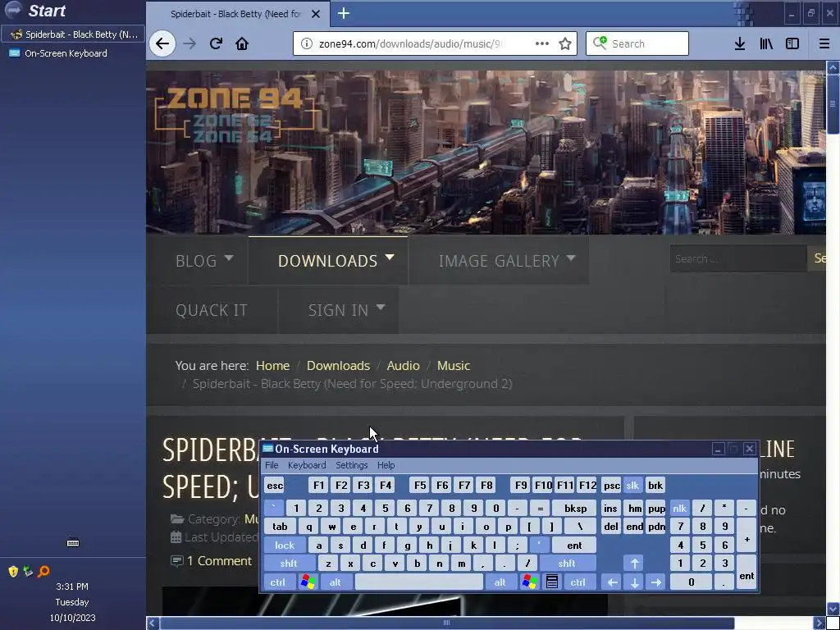Open the 1 Comment link
The image size is (840, 630).
(219, 561)
